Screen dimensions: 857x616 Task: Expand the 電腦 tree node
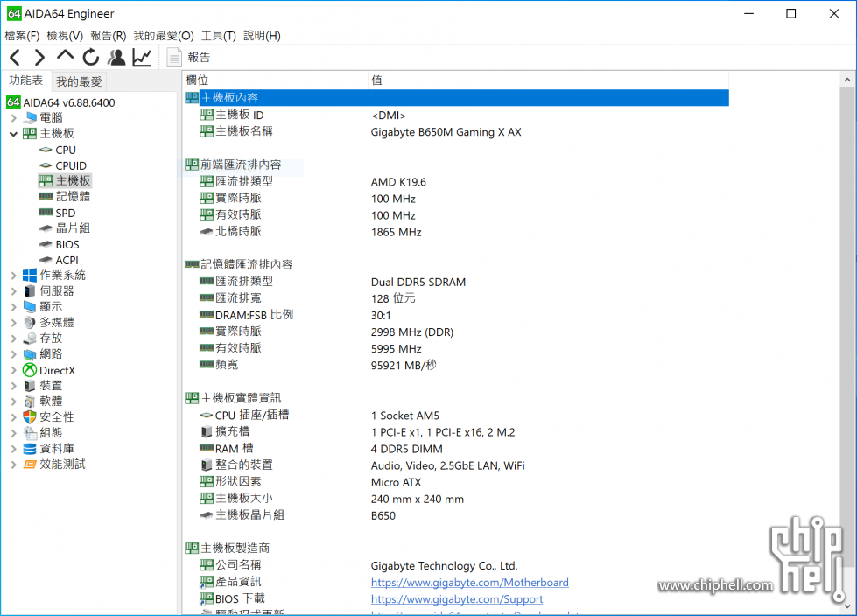tap(14, 118)
